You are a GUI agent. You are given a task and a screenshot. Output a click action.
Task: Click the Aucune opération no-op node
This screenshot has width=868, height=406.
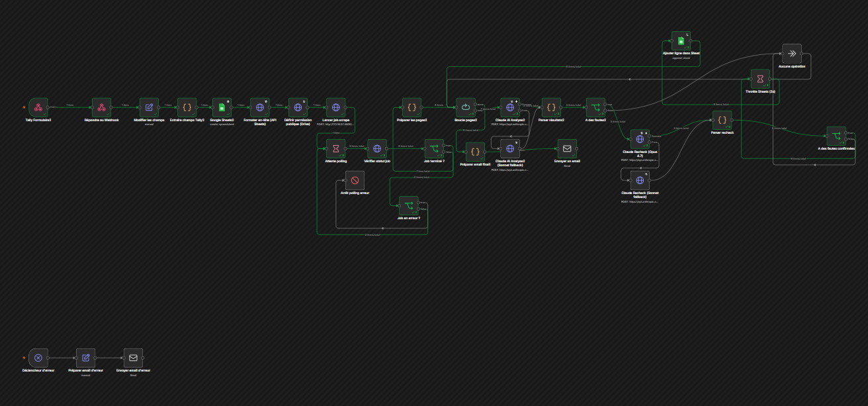pyautogui.click(x=792, y=54)
